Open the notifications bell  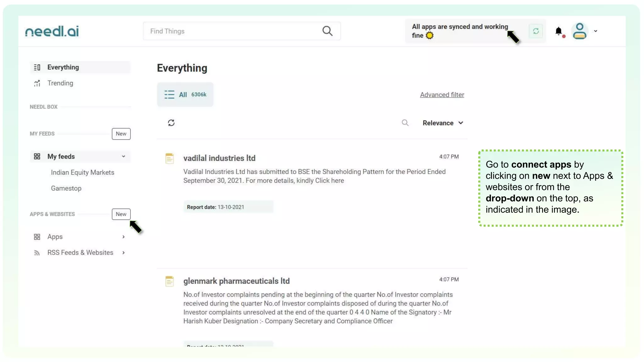(x=559, y=31)
